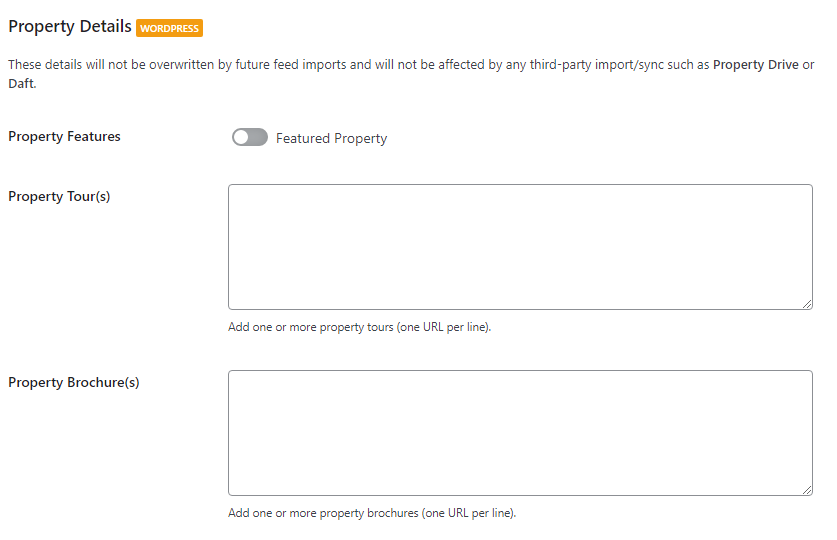Image resolution: width=837 pixels, height=540 pixels.
Task: Click the "Featured Property" toggle label text
Action: pyautogui.click(x=331, y=139)
